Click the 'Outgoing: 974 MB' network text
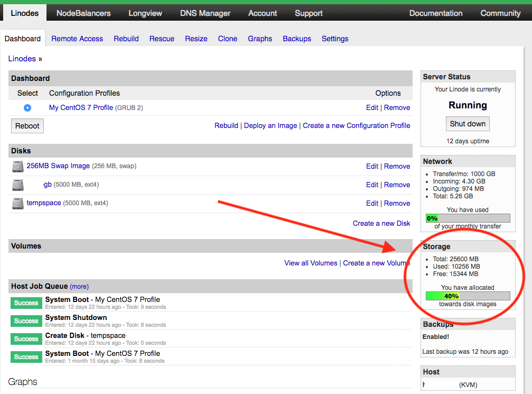Viewport: 532px width, 394px height. [459, 189]
